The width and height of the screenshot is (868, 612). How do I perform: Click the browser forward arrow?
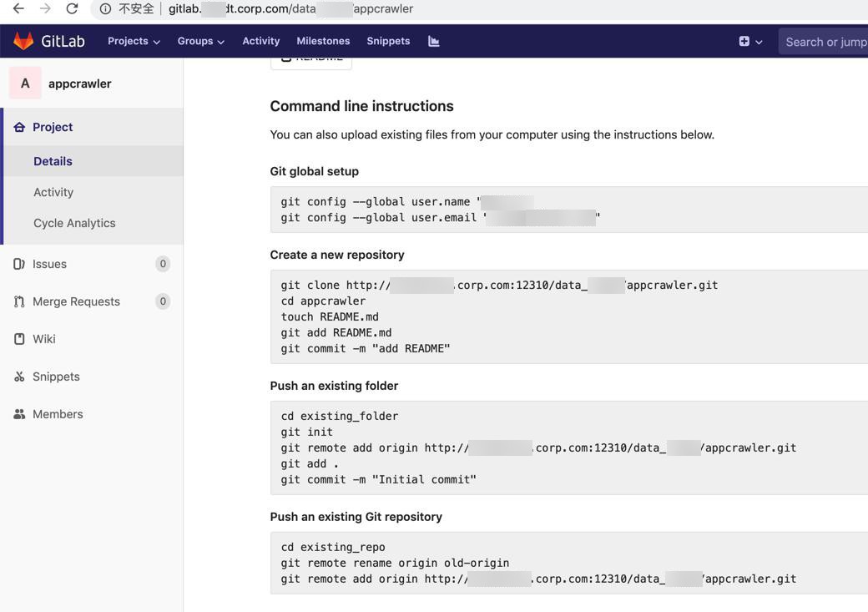pyautogui.click(x=45, y=8)
